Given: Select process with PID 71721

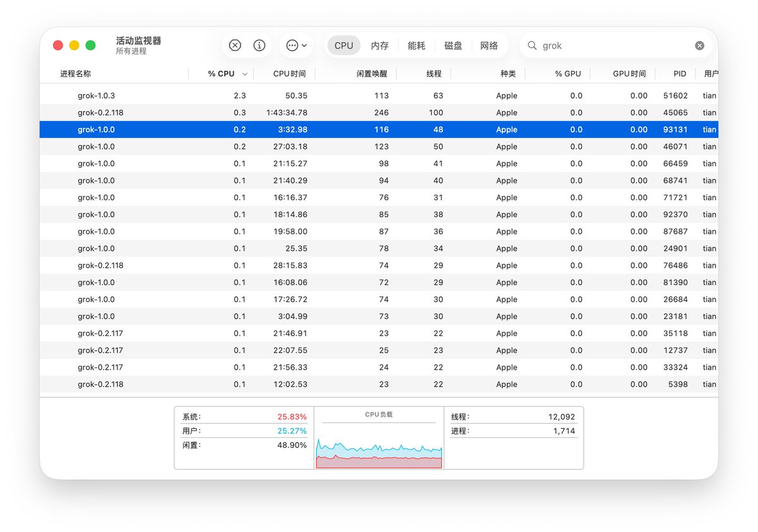Looking at the screenshot, I should coord(379,198).
